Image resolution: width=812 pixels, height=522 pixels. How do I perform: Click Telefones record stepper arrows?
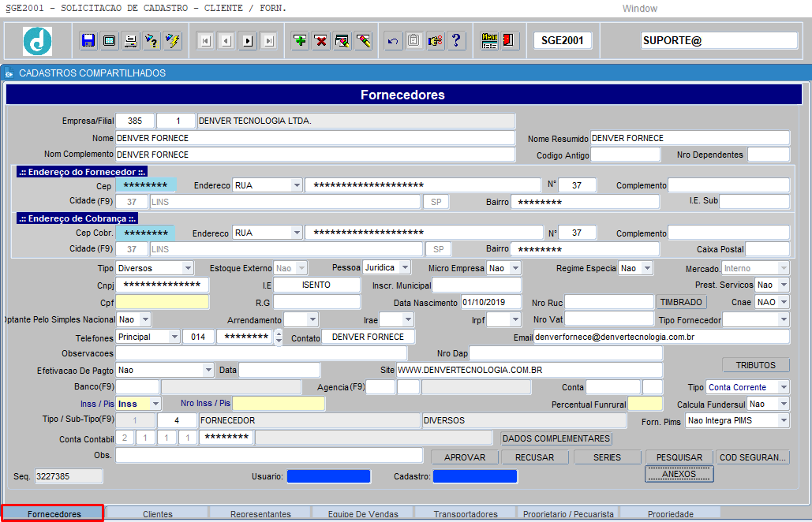click(x=279, y=337)
